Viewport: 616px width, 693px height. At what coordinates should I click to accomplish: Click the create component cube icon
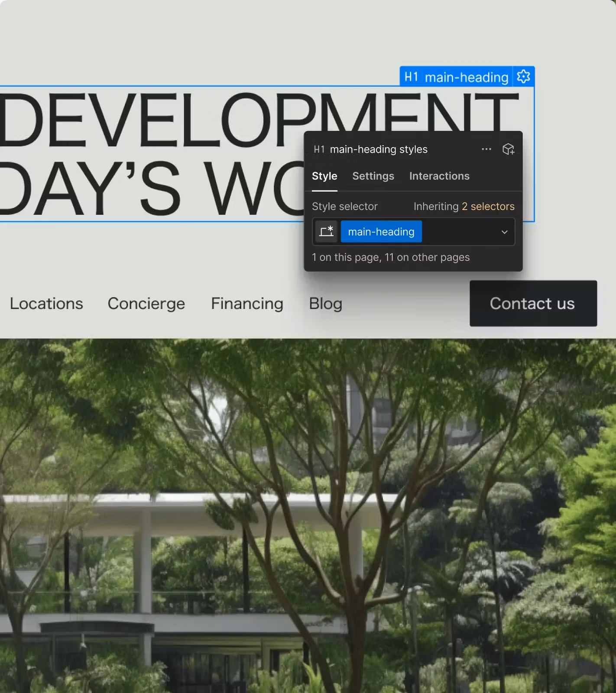pyautogui.click(x=508, y=149)
